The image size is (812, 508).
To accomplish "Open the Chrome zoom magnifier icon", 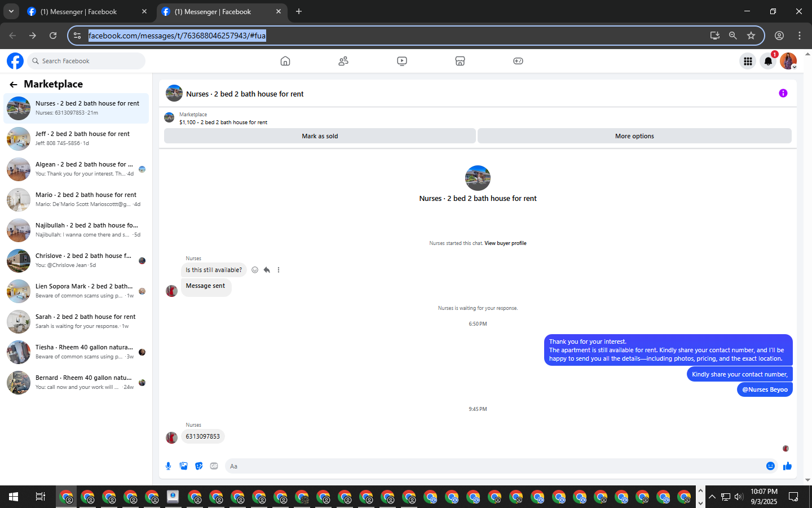I will [733, 36].
